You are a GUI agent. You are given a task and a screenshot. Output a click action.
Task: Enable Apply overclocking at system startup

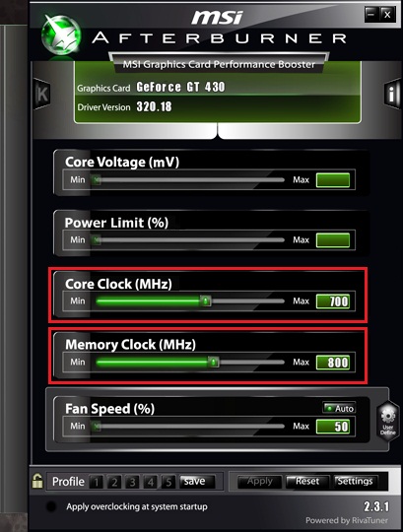click(x=51, y=506)
